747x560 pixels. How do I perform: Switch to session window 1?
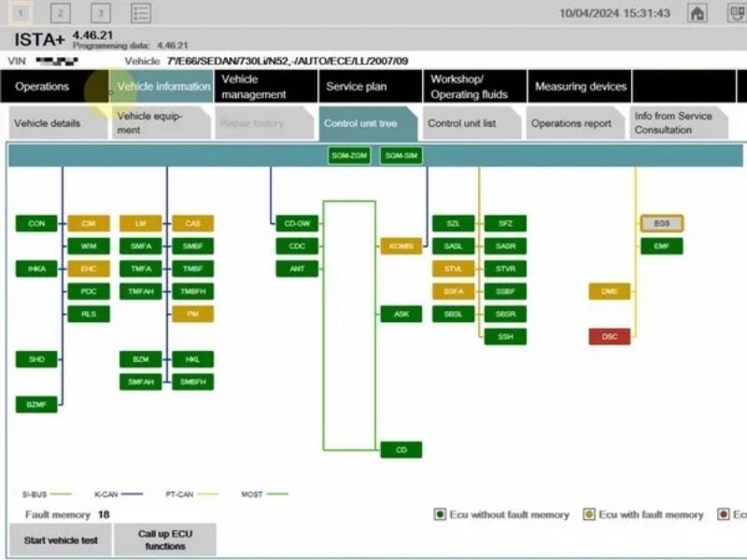[x=22, y=13]
